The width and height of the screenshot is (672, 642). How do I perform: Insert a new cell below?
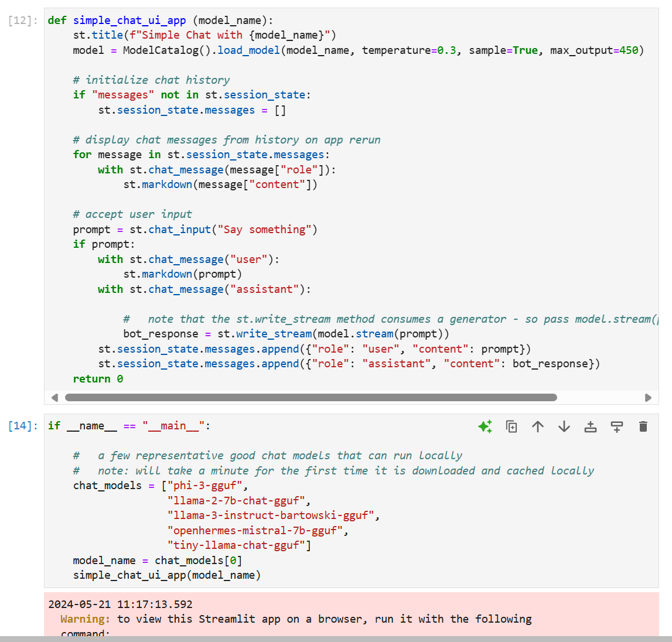pos(617,426)
